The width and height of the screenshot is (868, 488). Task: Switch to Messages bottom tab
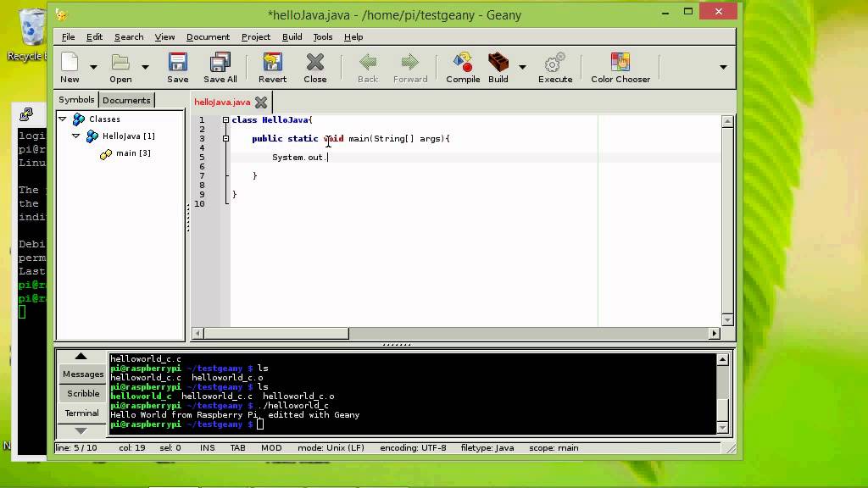coord(83,374)
